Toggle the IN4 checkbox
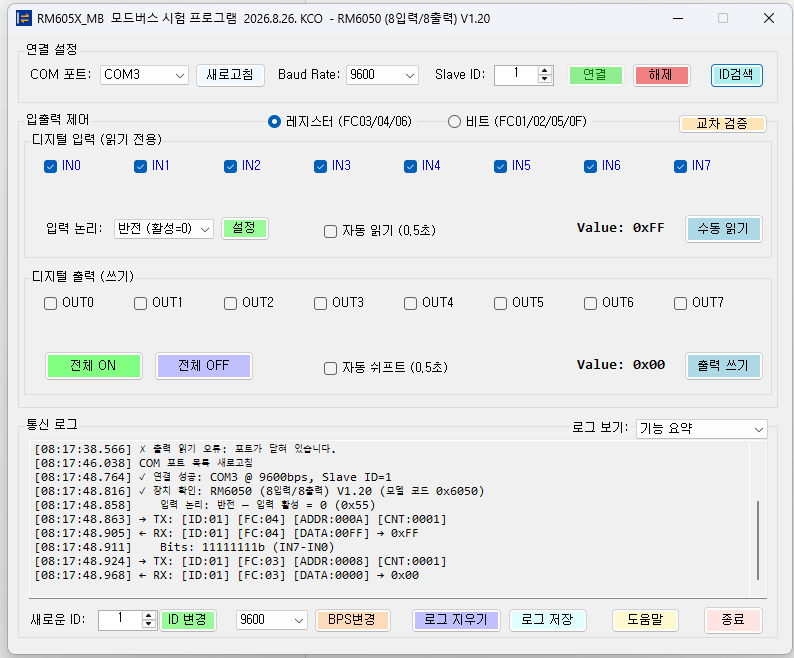Viewport: 794px width, 658px height. [x=410, y=166]
